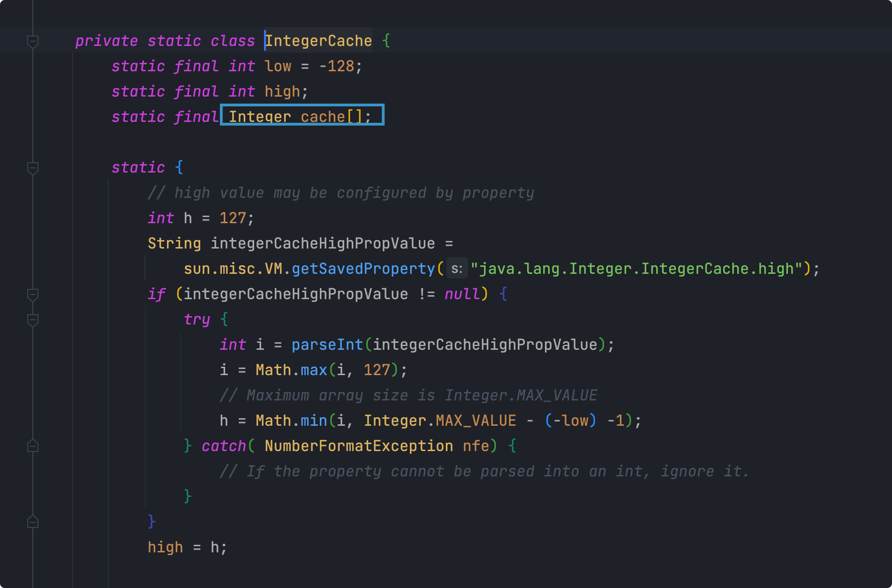The image size is (892, 588).
Task: Click the fold marker beside the catch line
Action: click(33, 446)
